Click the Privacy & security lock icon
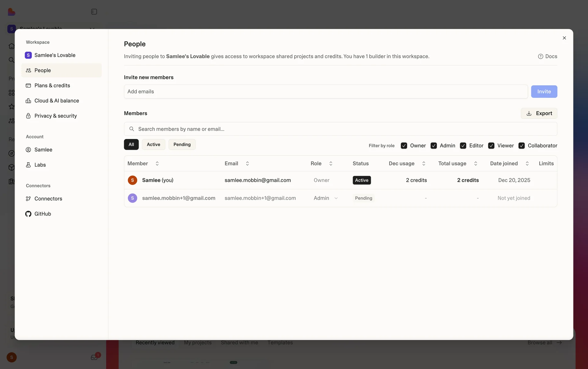The image size is (588, 369). pyautogui.click(x=28, y=116)
